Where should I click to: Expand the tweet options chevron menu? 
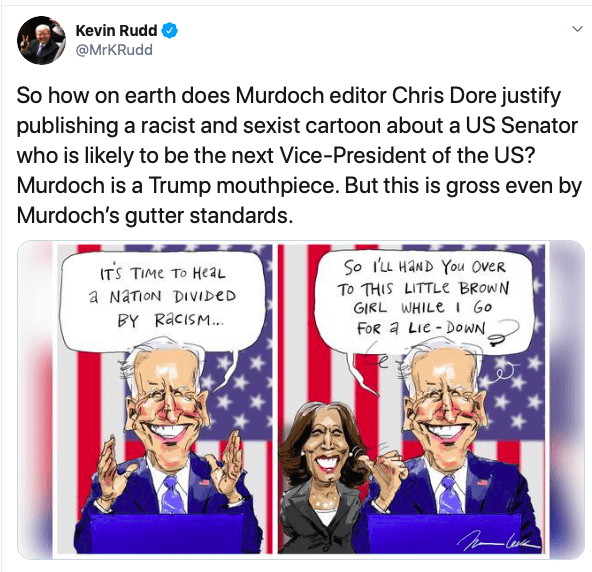[577, 29]
